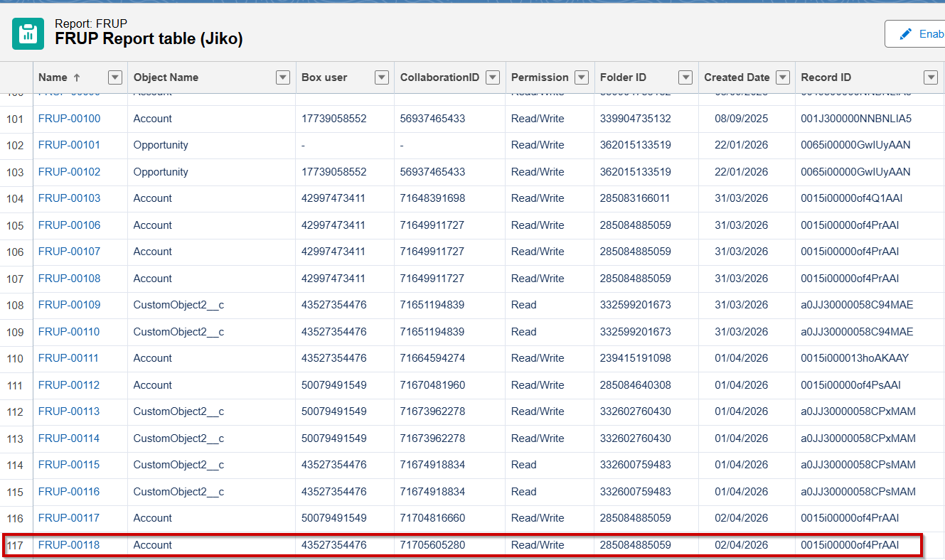
Task: Open the Object Name column dropdown
Action: (283, 77)
